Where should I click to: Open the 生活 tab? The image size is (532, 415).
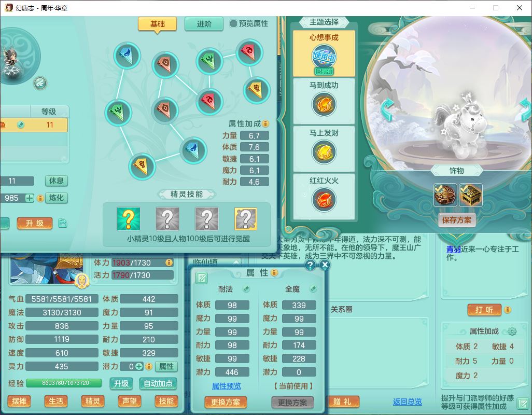56,402
